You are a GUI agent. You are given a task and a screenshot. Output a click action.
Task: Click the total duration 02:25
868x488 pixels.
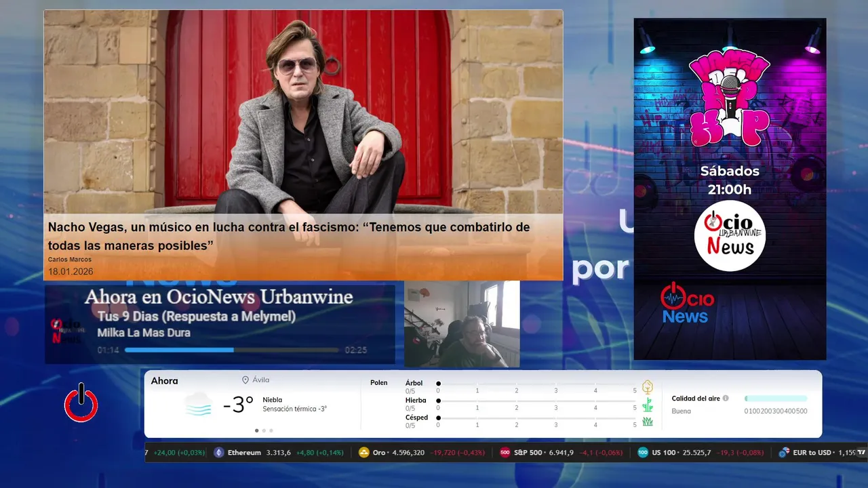point(356,350)
